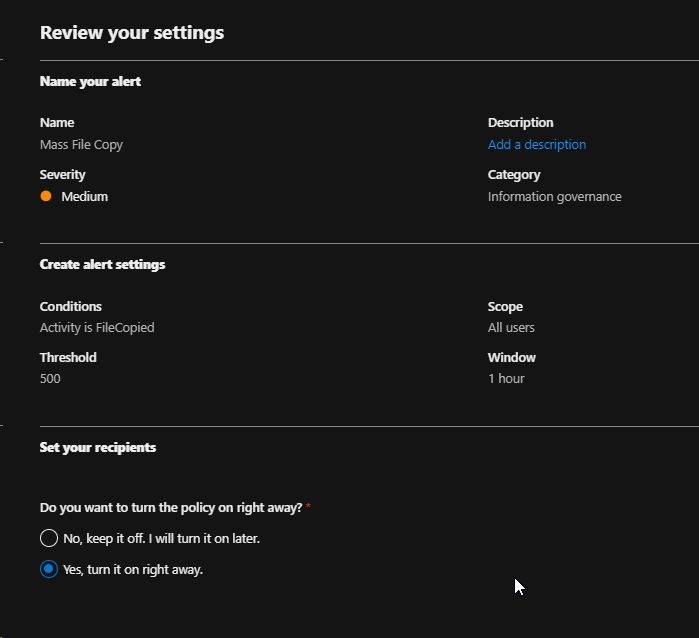
Task: Click the "Severity" field label
Action: tap(62, 175)
